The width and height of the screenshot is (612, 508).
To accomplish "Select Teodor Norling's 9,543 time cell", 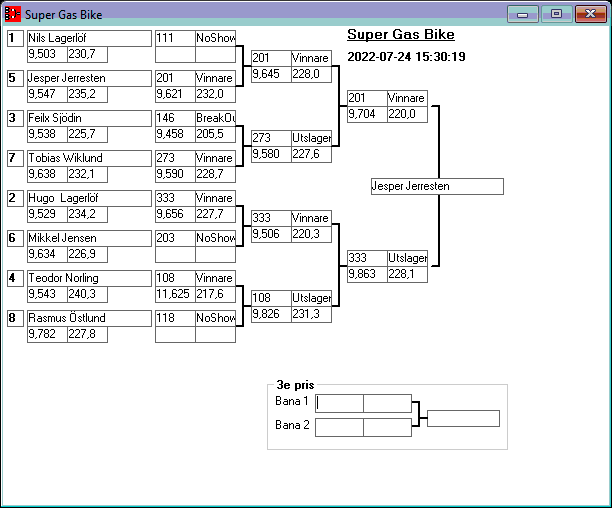I will (46, 294).
